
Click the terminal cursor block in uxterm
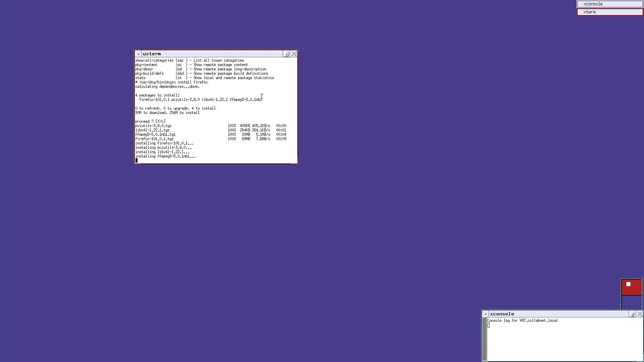pos(137,161)
